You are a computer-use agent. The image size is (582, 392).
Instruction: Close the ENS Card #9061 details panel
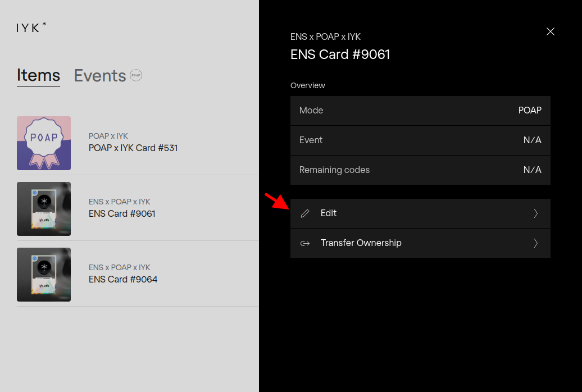(551, 31)
